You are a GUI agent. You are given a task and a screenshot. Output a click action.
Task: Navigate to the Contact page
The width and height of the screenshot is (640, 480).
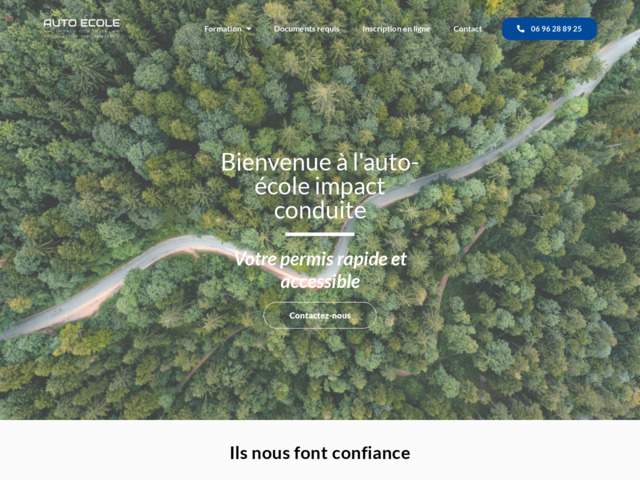point(467,29)
